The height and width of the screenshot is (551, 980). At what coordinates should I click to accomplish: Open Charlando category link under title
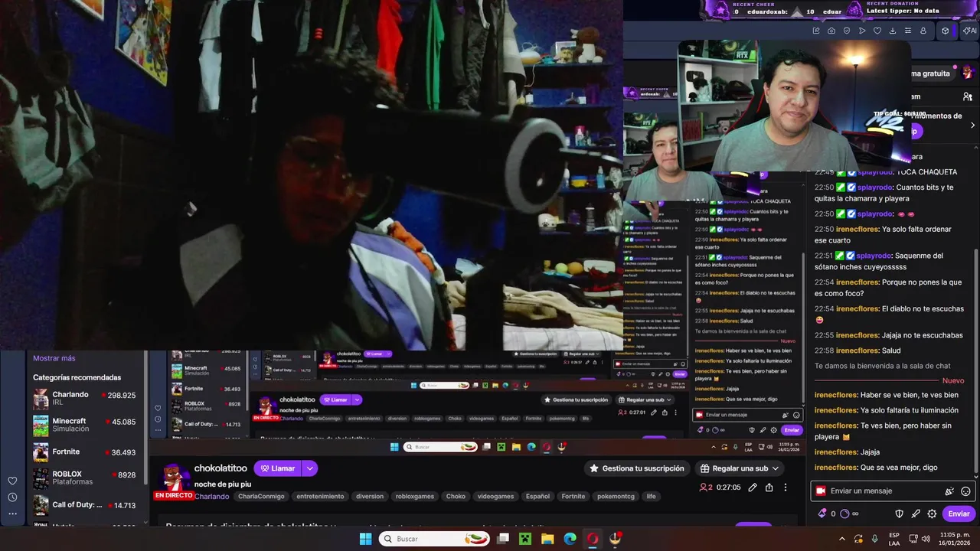(211, 496)
